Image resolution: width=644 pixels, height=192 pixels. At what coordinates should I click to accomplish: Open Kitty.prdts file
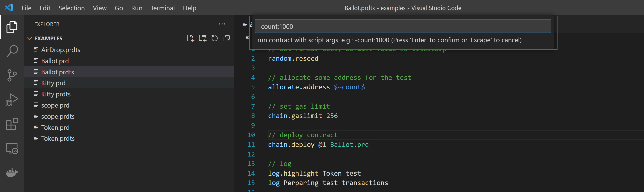129,94
